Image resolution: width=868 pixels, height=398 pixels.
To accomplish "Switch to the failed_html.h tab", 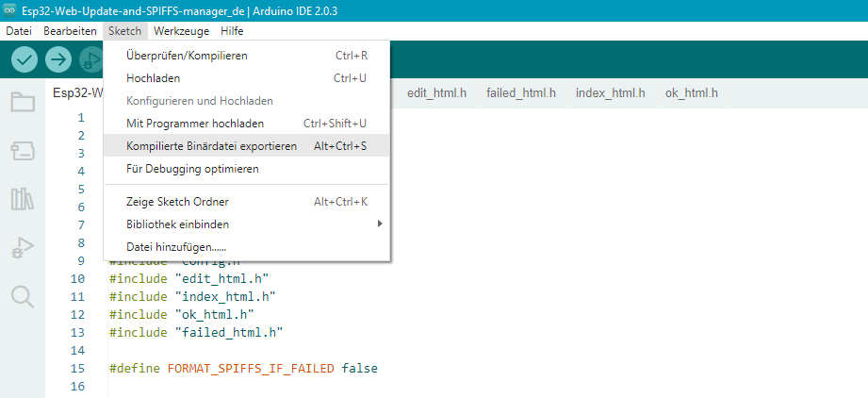I will (x=521, y=93).
